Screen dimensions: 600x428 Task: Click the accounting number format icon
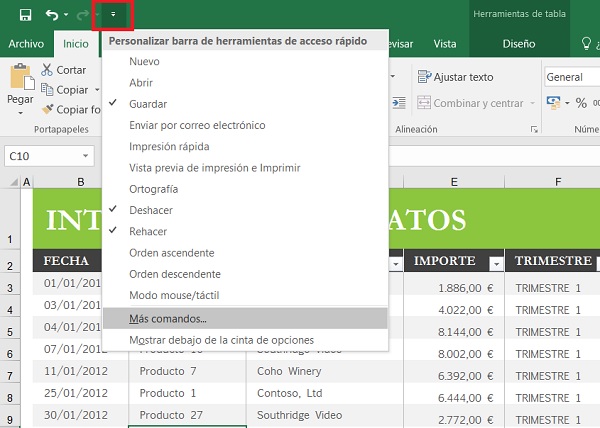coord(553,103)
